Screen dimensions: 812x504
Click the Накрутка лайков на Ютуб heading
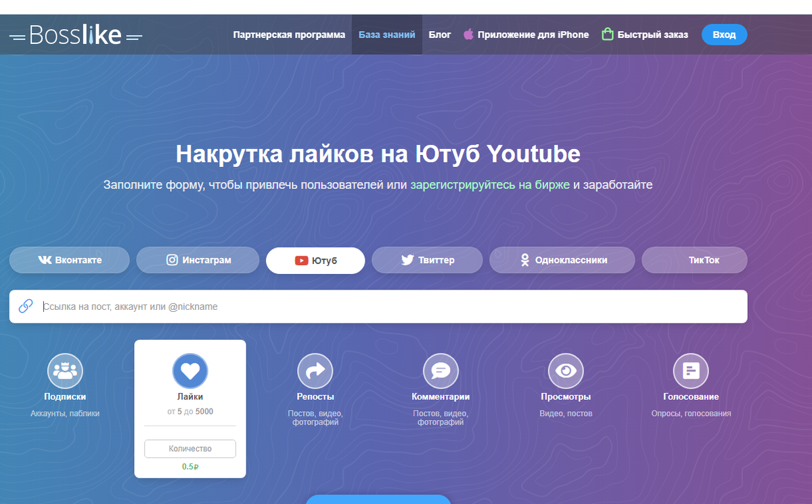[378, 154]
